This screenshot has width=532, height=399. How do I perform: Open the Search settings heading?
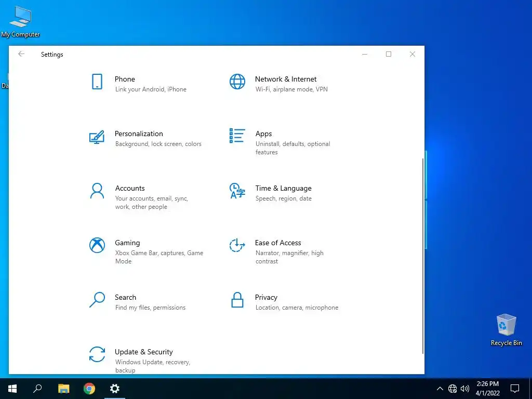coord(125,297)
